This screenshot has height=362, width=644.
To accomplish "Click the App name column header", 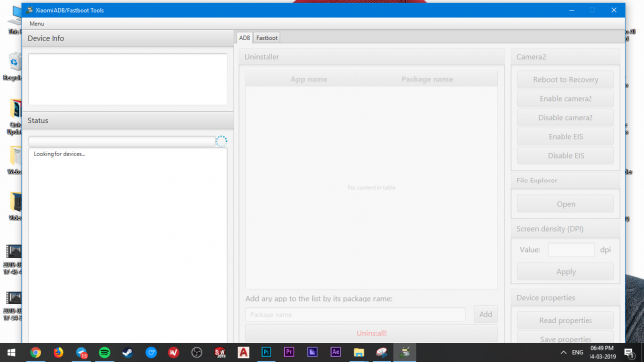I will pos(309,79).
